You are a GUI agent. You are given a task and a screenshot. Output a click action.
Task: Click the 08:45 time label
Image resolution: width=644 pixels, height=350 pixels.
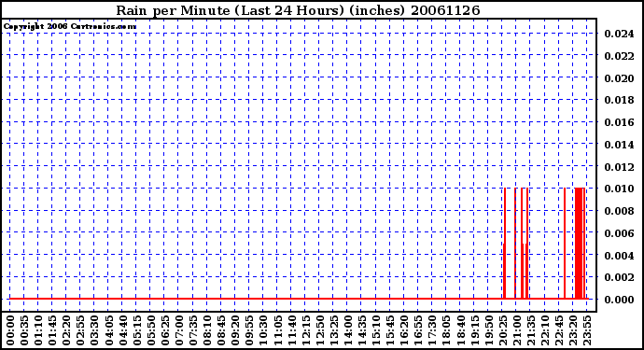pos(221,330)
